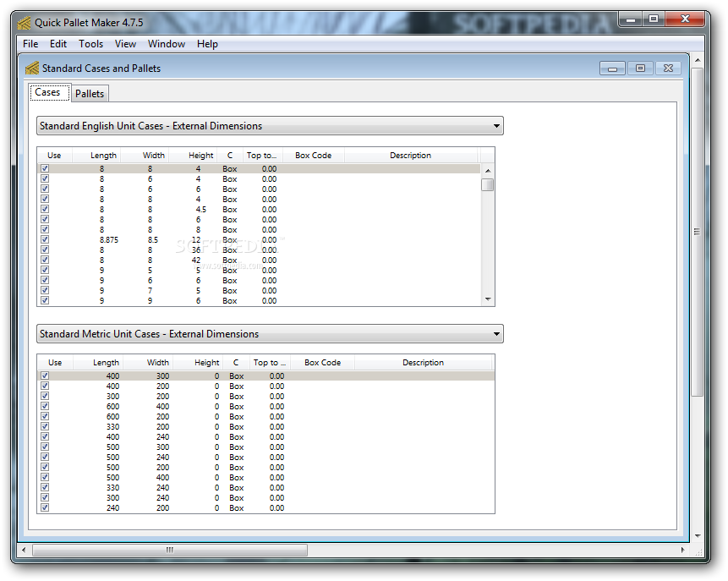Click the metric table Box Code column header
The height and width of the screenshot is (581, 728).
[323, 362]
